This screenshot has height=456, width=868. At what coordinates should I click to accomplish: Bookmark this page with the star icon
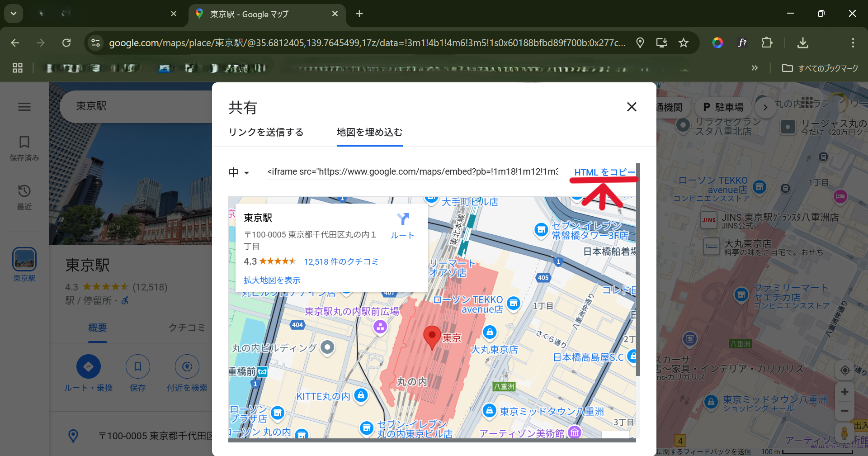683,43
